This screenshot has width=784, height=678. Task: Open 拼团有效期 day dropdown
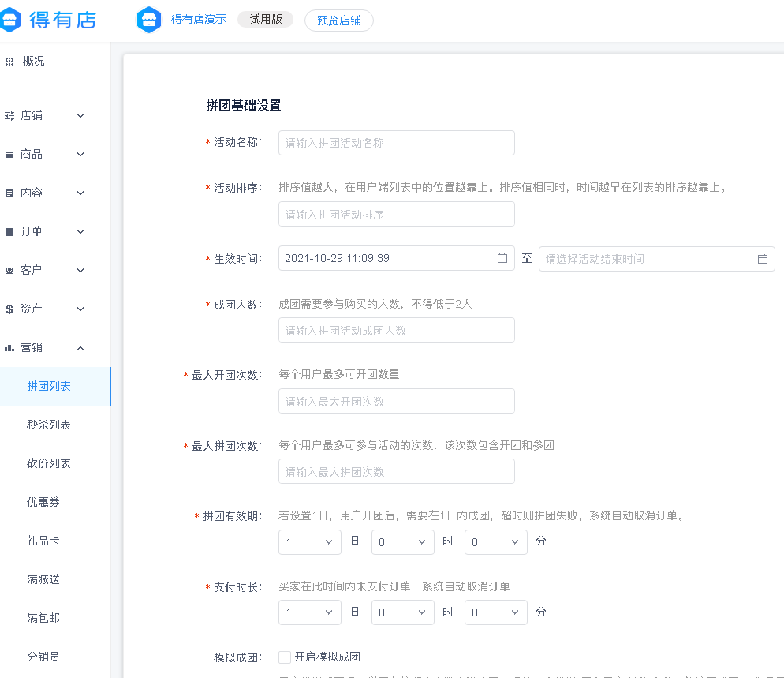pos(310,542)
